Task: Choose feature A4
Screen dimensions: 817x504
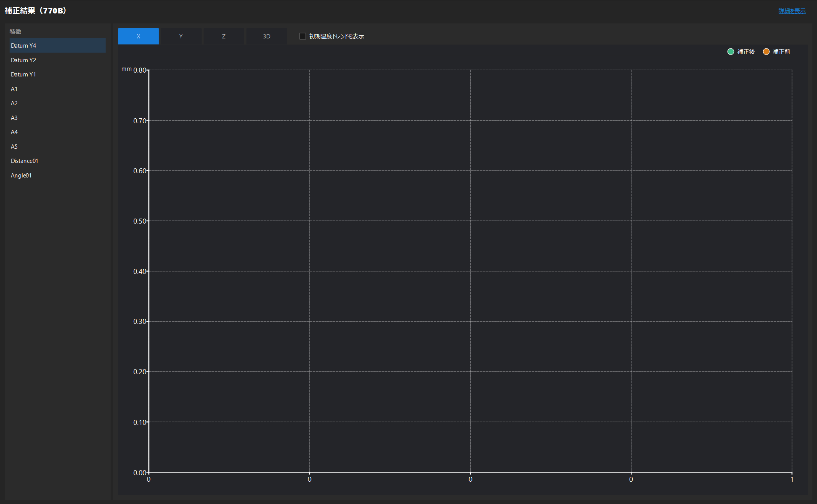Action: [x=58, y=132]
